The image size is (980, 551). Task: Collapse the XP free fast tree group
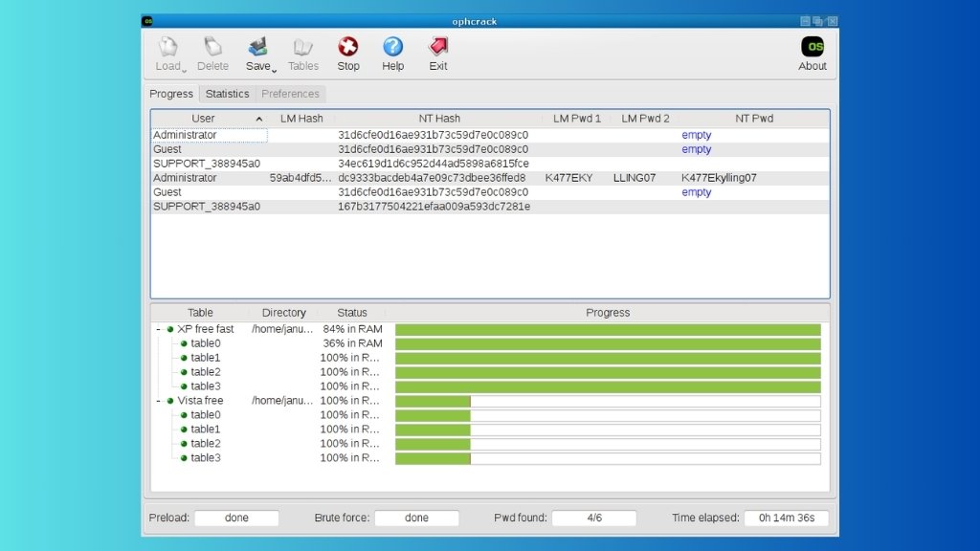(158, 329)
